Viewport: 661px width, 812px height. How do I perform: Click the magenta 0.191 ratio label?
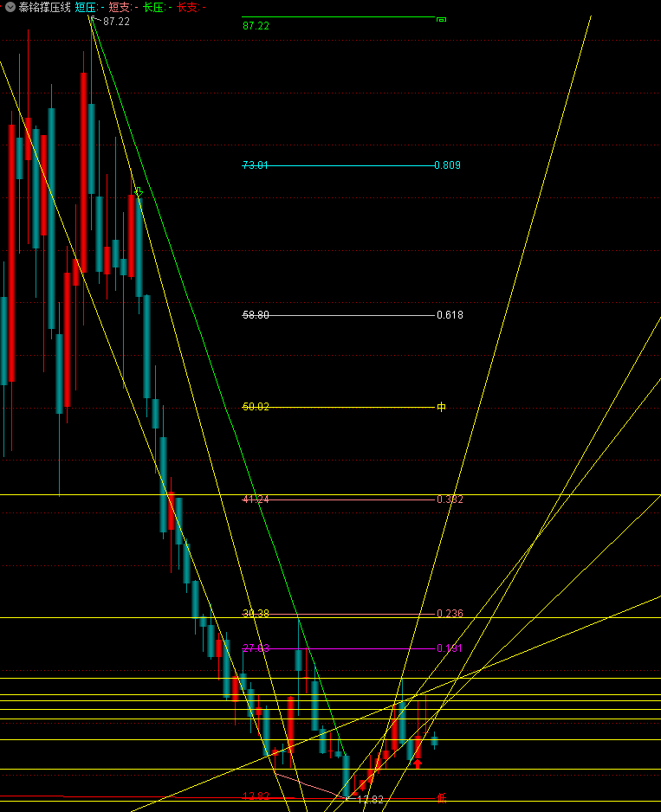coord(450,648)
